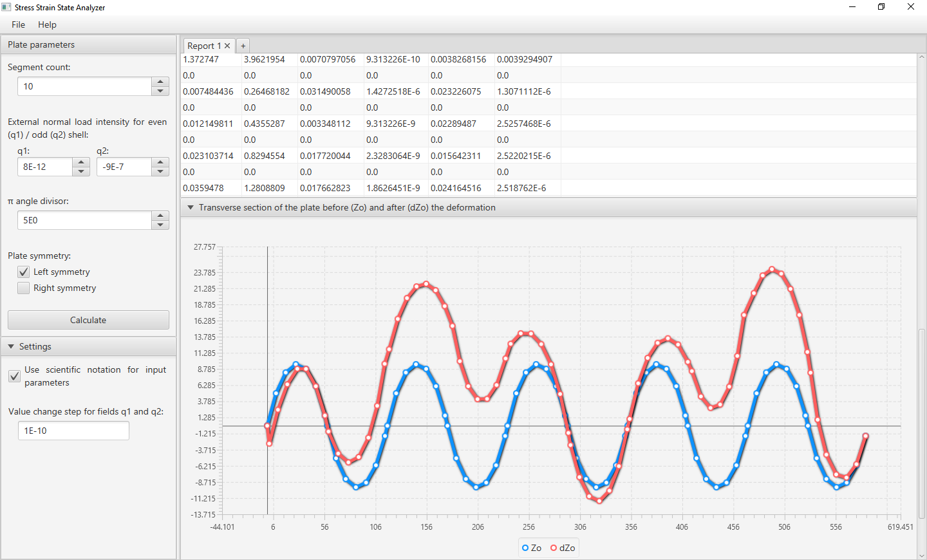927x560 pixels.
Task: Click the dZo legend marker
Action: [x=554, y=548]
